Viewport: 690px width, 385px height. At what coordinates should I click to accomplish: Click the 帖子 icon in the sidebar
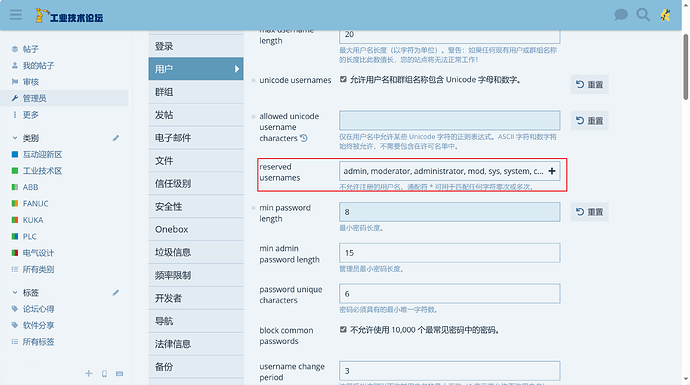15,49
